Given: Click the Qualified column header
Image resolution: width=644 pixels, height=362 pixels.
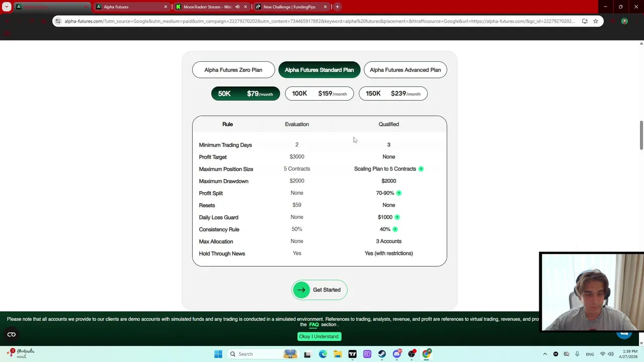Looking at the screenshot, I should point(389,124).
